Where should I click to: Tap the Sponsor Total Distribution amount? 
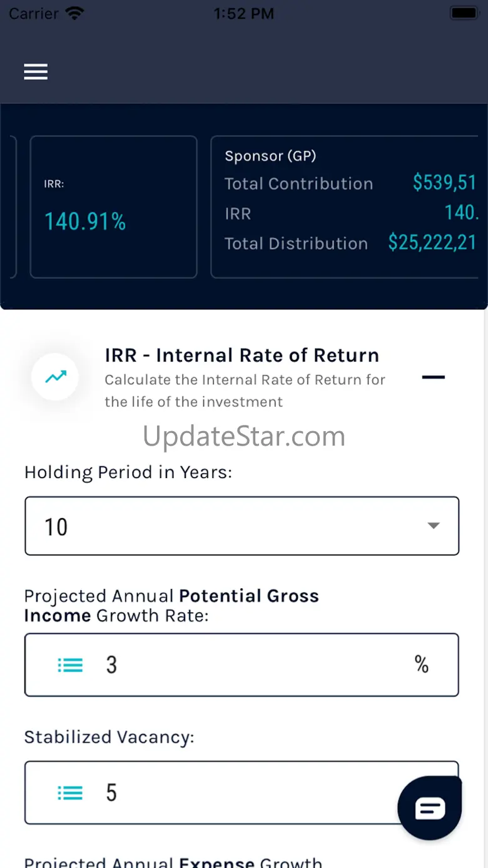(x=432, y=243)
